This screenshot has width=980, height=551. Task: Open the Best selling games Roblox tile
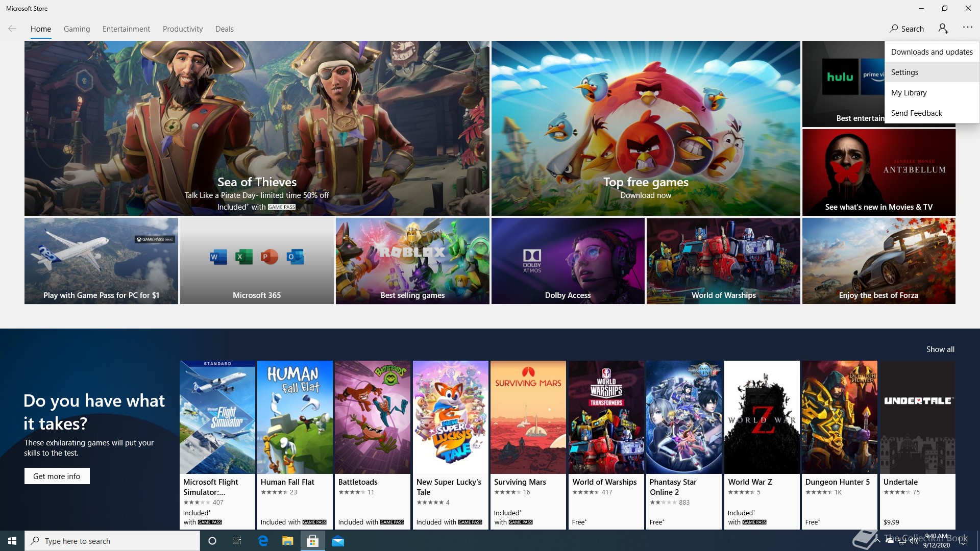click(412, 261)
